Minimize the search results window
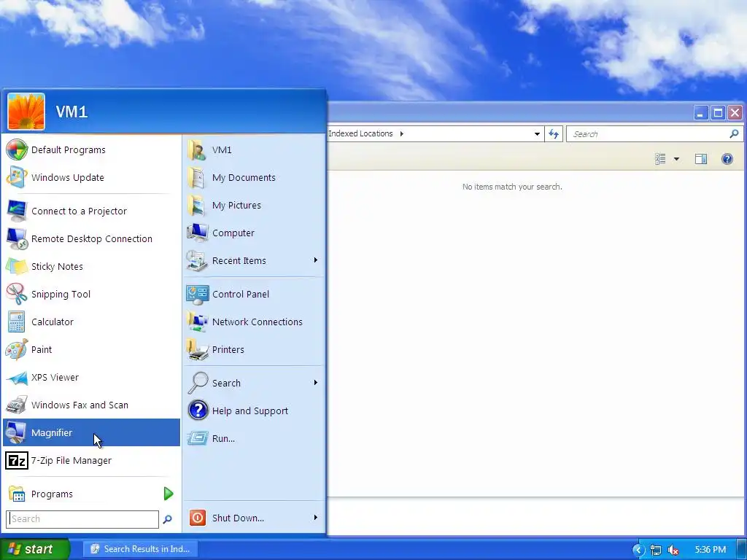747x560 pixels. 701,113
